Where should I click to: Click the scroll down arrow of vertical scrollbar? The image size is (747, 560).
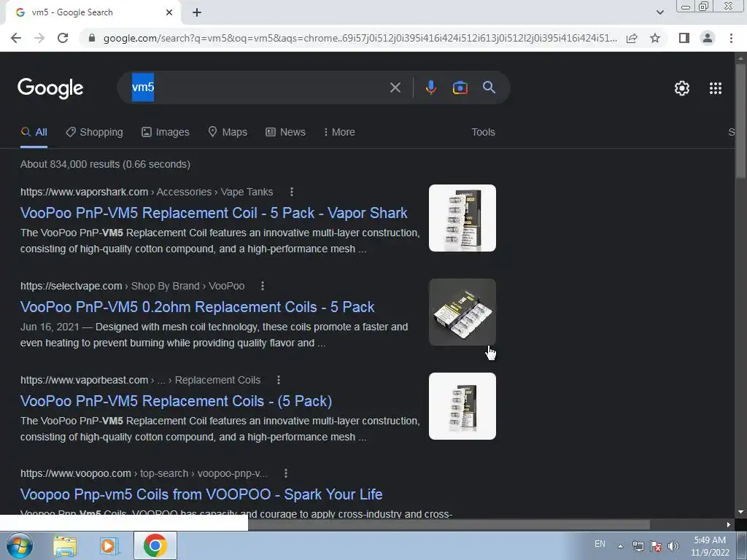point(740,512)
